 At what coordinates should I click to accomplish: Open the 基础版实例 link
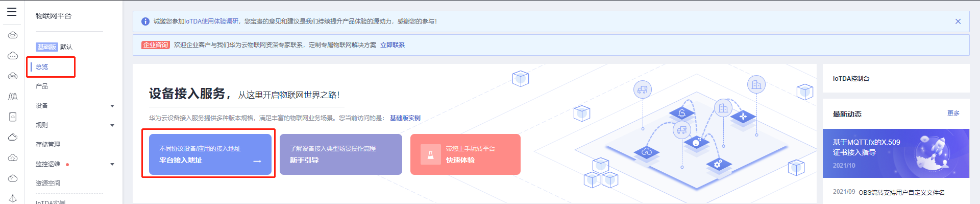coord(405,118)
